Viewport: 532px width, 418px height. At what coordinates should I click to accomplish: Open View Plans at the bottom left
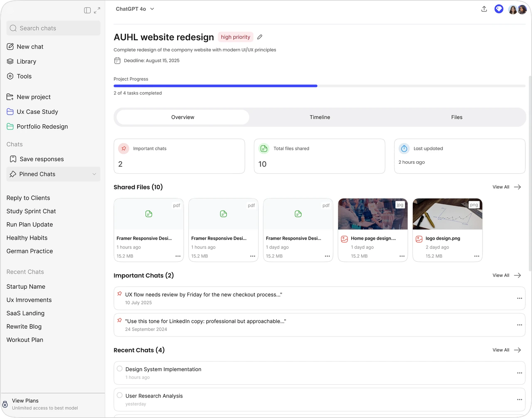tap(25, 401)
